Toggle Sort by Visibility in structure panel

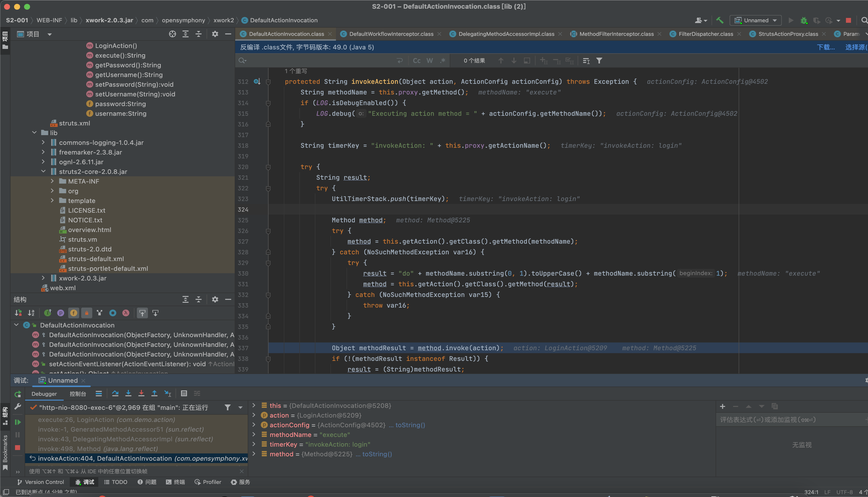18,313
